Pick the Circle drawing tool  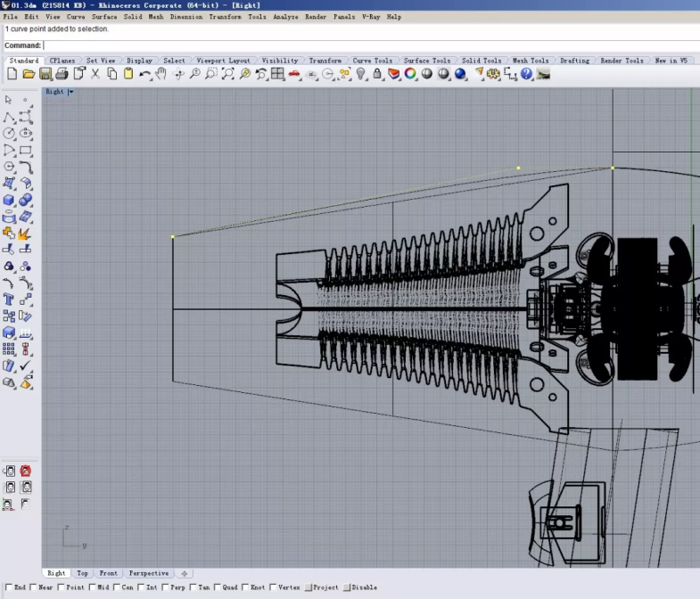9,133
